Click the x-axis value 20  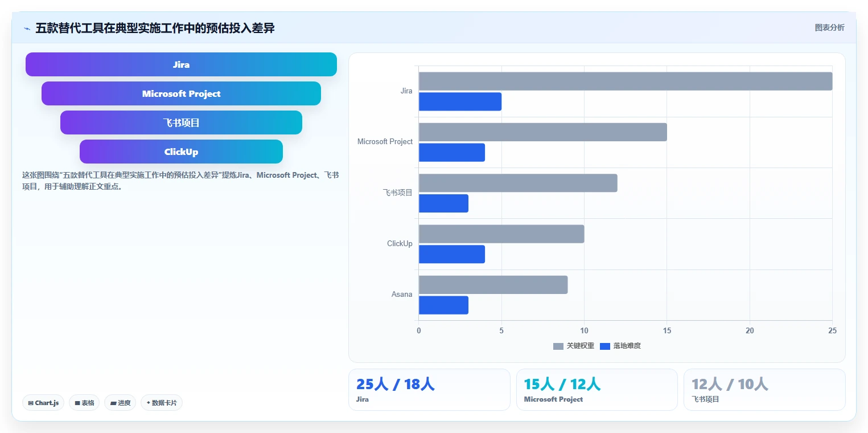pyautogui.click(x=750, y=331)
